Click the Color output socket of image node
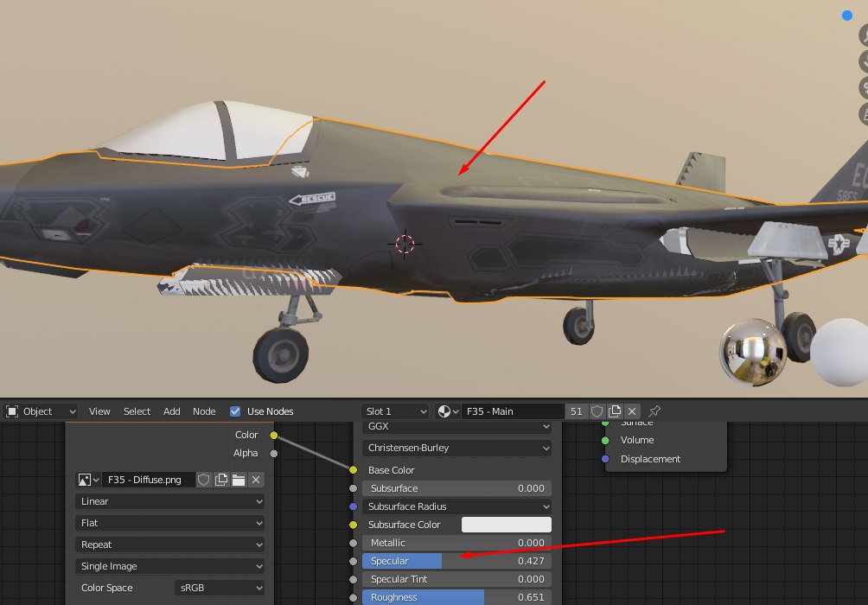868x605 pixels. (273, 435)
